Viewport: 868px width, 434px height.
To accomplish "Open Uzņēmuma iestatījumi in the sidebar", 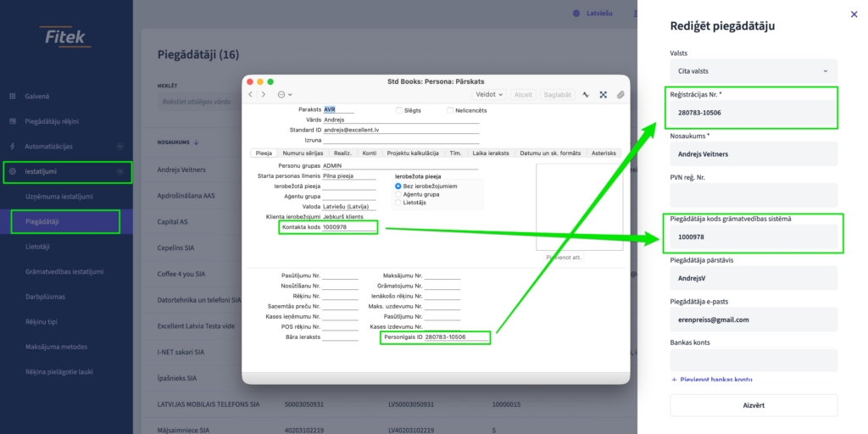I will coord(59,197).
